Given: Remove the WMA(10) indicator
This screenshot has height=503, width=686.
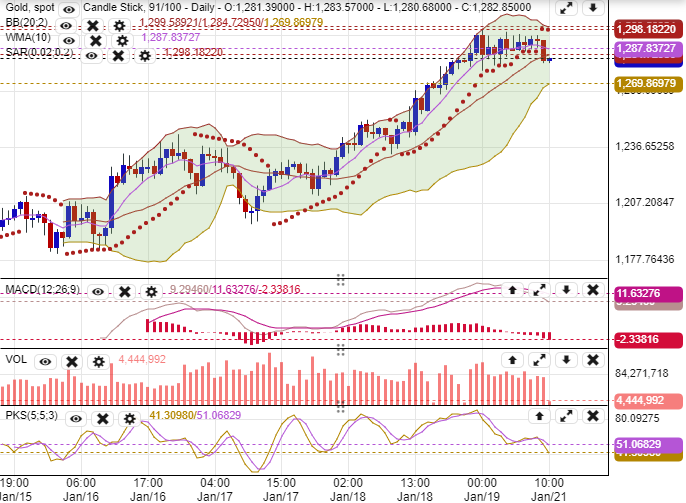Looking at the screenshot, I should point(95,41).
